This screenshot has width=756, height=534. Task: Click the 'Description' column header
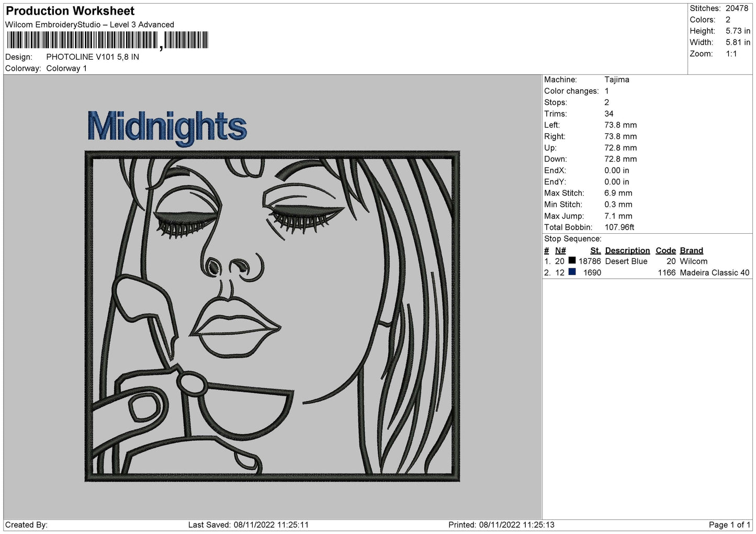click(x=627, y=251)
